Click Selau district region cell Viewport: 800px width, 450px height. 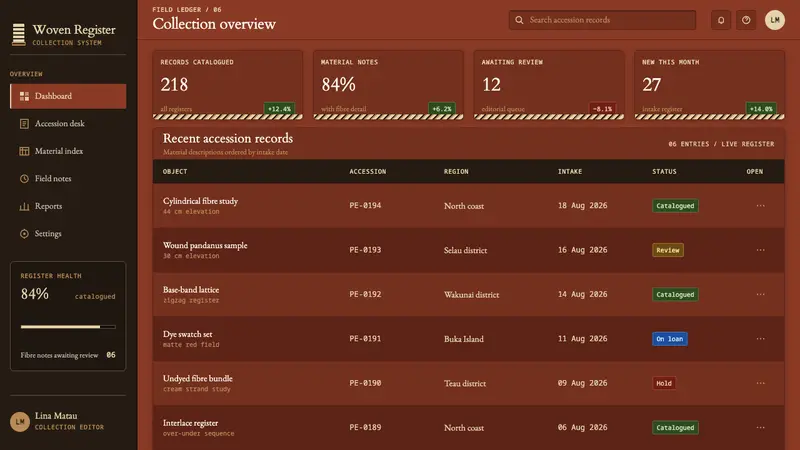pyautogui.click(x=465, y=250)
